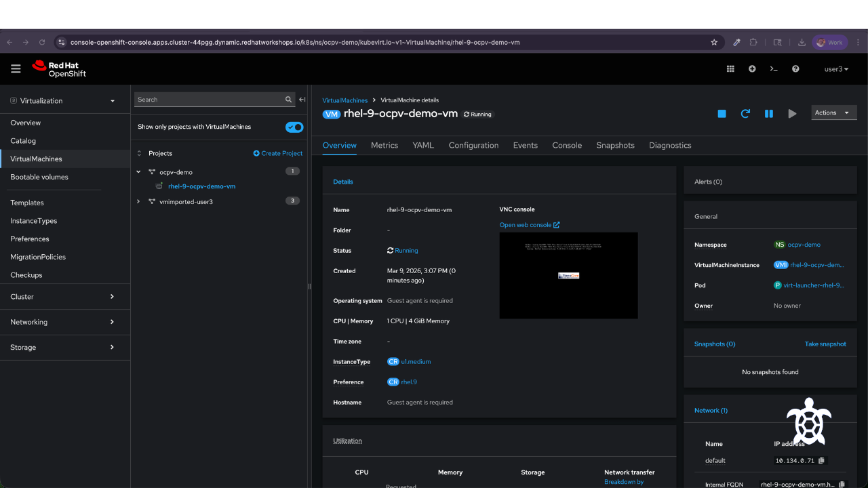Open the command line terminal icon
Screen dimensions: 868x488
click(774, 68)
